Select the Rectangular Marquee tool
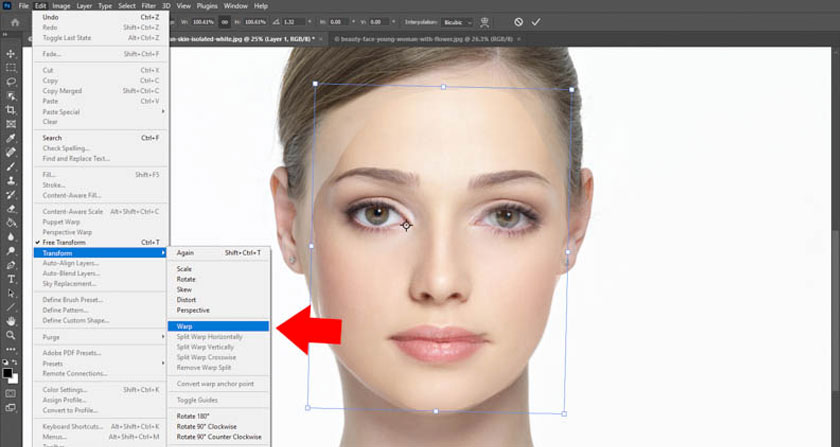The image size is (840, 447). pos(11,67)
